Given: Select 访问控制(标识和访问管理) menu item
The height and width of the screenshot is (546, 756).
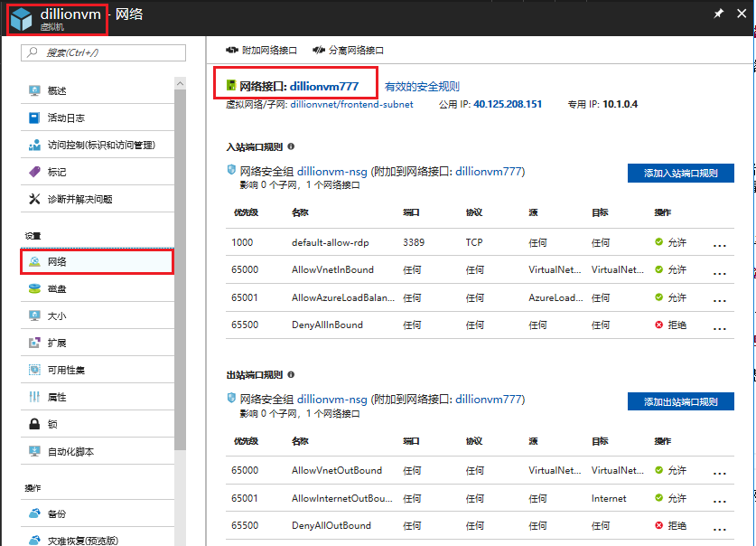Looking at the screenshot, I should tap(100, 145).
